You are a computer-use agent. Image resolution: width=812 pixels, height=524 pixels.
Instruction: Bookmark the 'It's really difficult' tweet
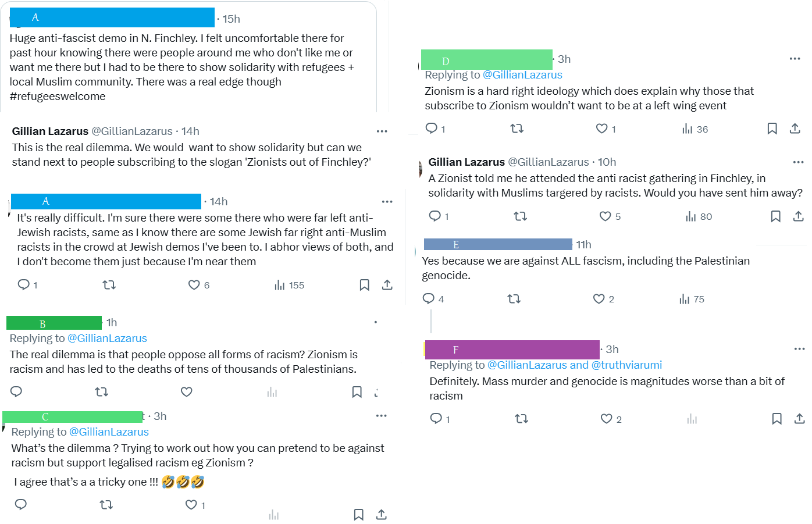[x=364, y=285]
